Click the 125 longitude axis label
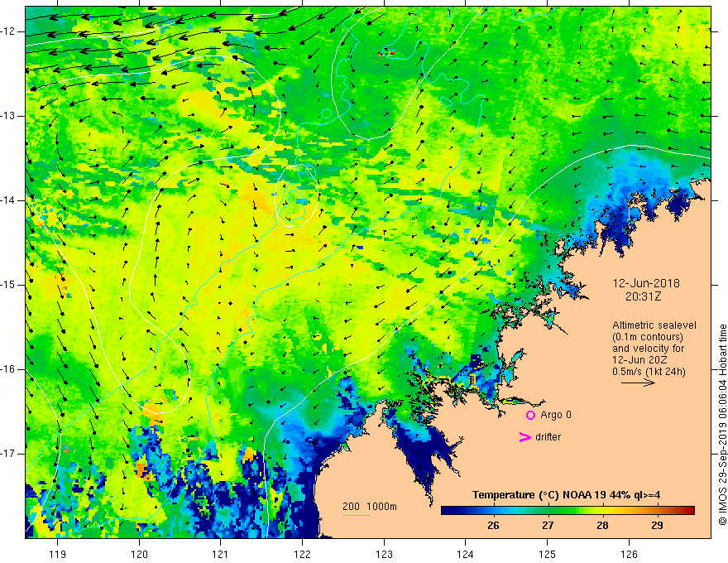728x563 pixels. [x=548, y=554]
